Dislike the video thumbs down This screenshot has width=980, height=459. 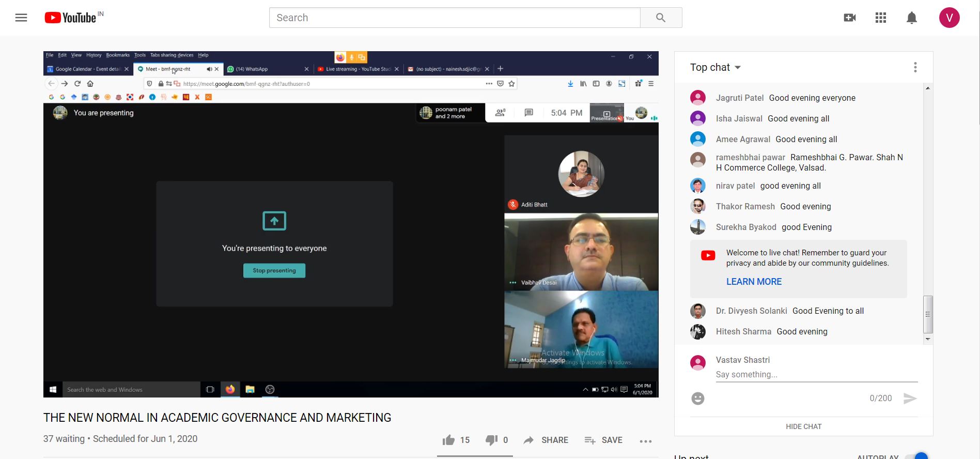point(491,440)
